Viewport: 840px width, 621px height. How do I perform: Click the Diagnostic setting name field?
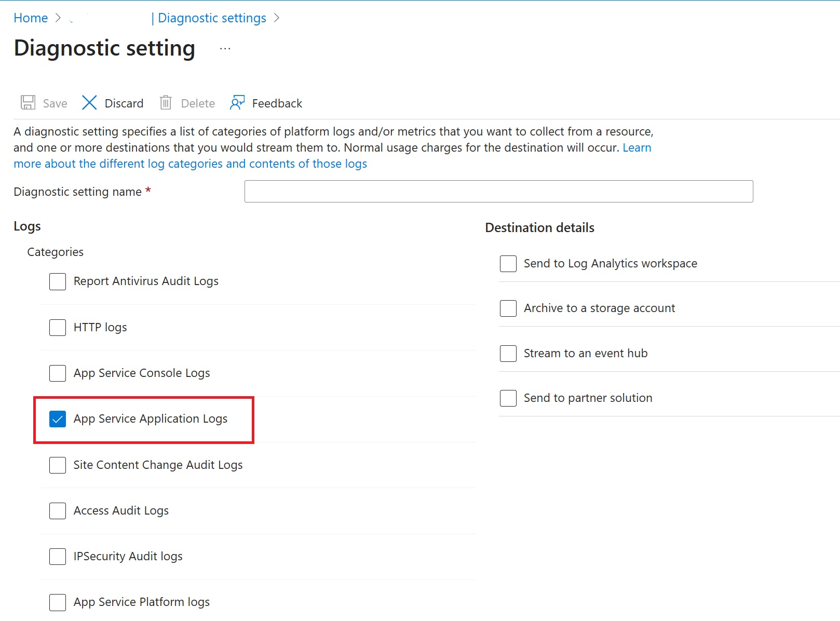[498, 191]
